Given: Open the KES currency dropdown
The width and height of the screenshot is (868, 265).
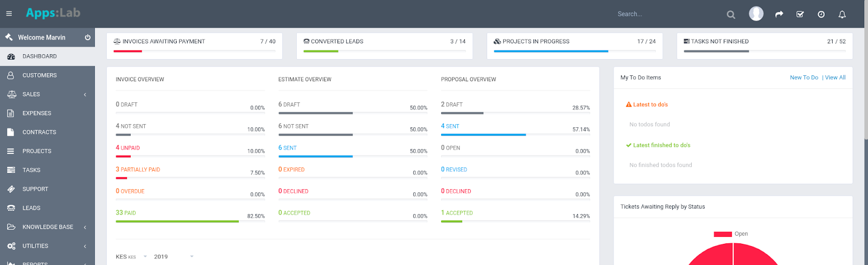Looking at the screenshot, I should (x=131, y=257).
